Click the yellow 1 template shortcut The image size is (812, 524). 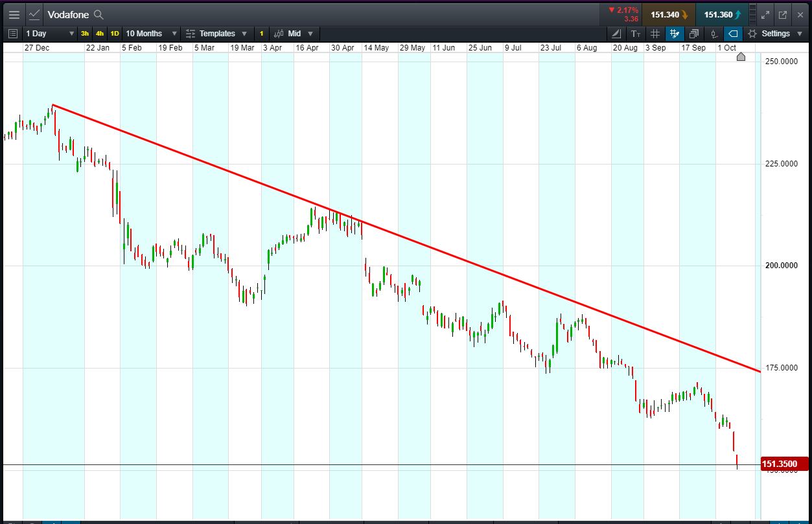coord(262,34)
